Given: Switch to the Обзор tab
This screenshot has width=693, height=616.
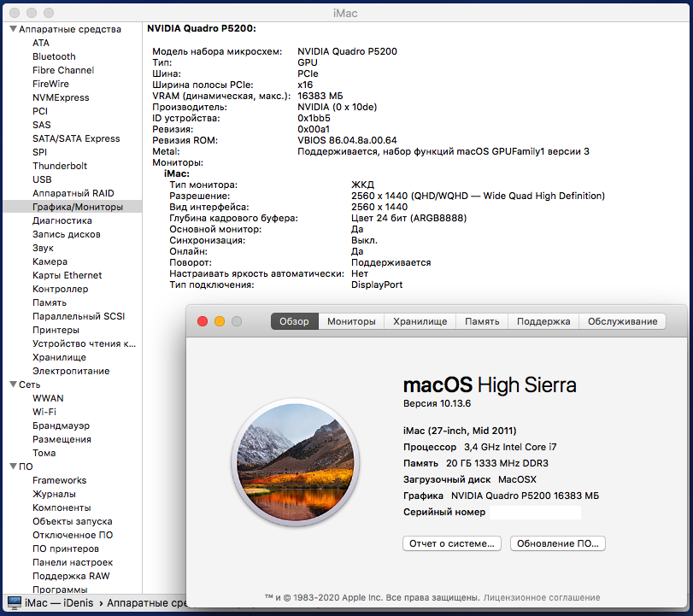Looking at the screenshot, I should tap(294, 321).
